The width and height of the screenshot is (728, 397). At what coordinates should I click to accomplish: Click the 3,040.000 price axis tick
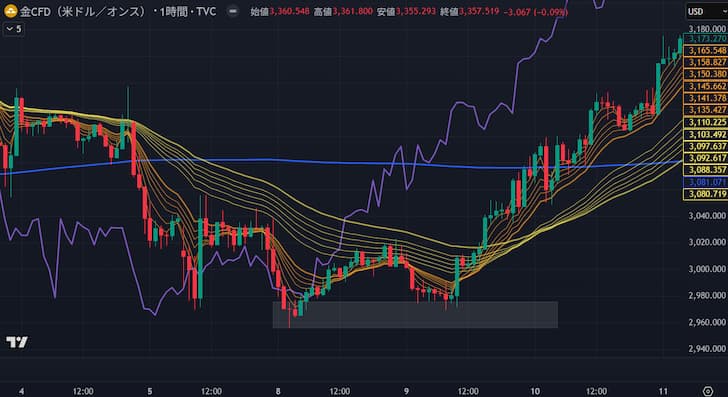707,215
